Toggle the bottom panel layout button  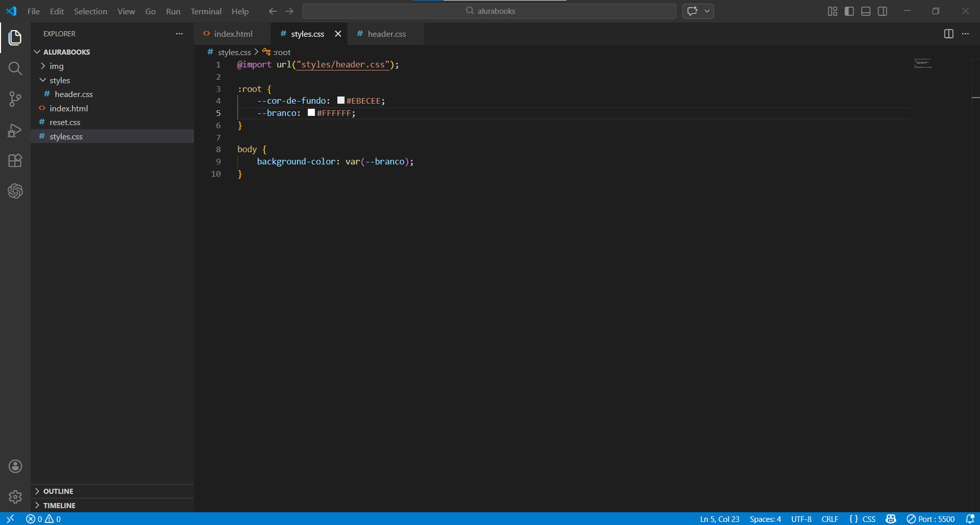pos(866,11)
